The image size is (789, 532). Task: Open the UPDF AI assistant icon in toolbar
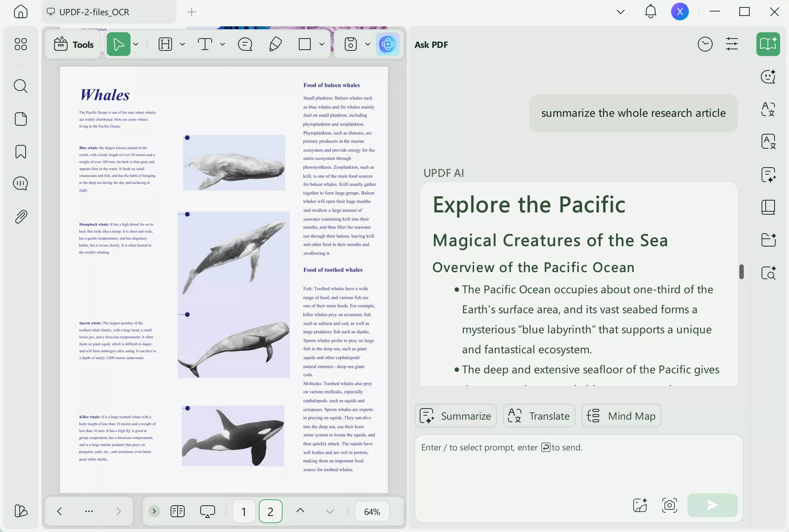click(x=387, y=44)
